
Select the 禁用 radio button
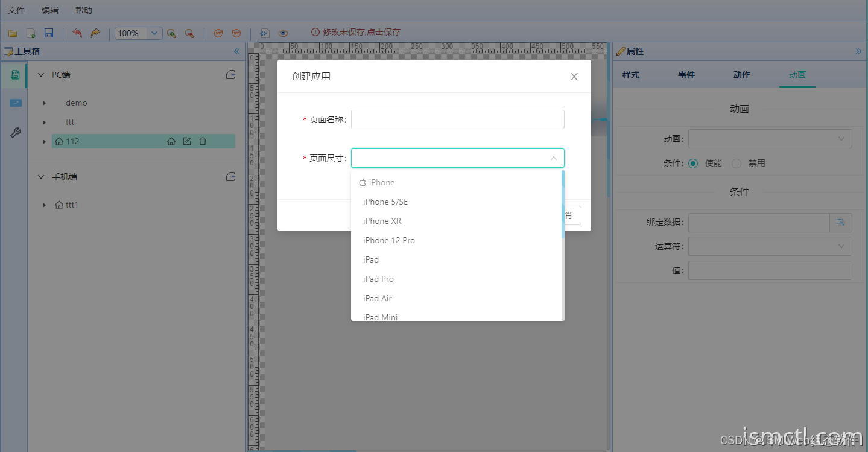737,163
